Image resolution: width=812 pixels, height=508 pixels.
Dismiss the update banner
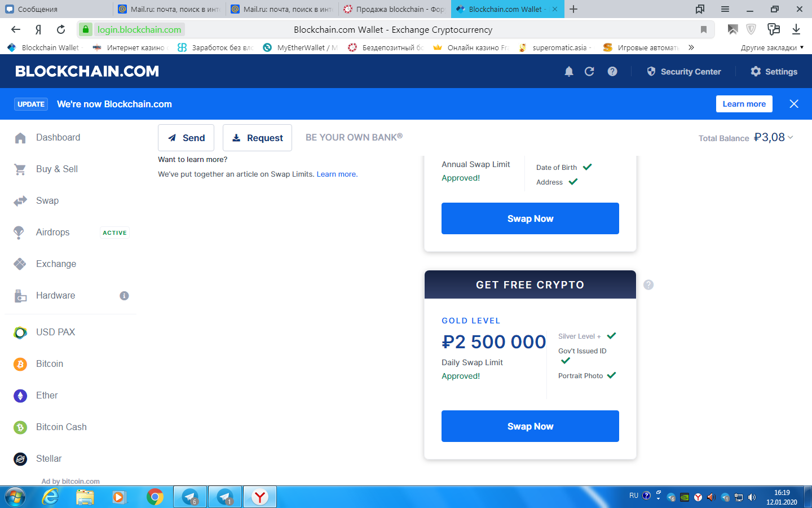(x=794, y=104)
